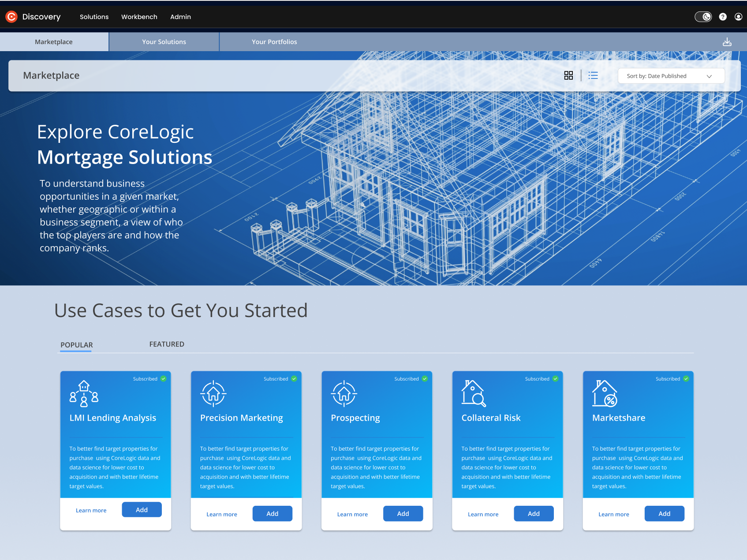The image size is (747, 560).
Task: Switch to list view icon
Action: point(593,75)
